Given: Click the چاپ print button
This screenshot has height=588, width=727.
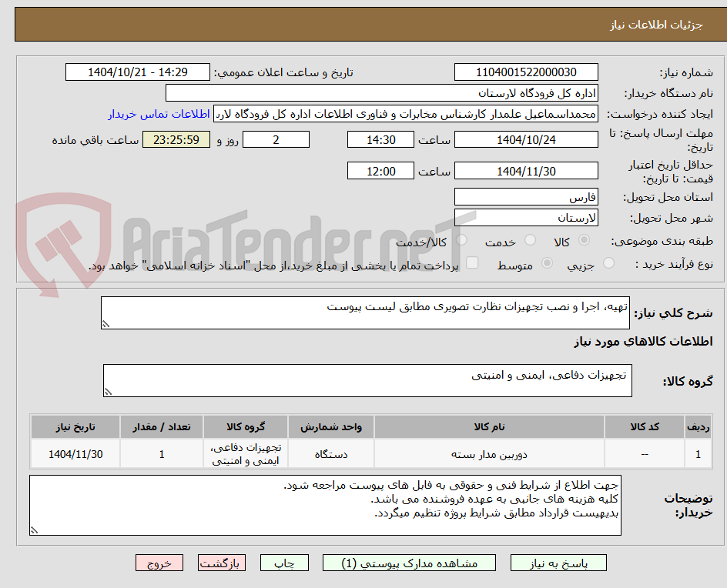Looking at the screenshot, I should pyautogui.click(x=284, y=563).
